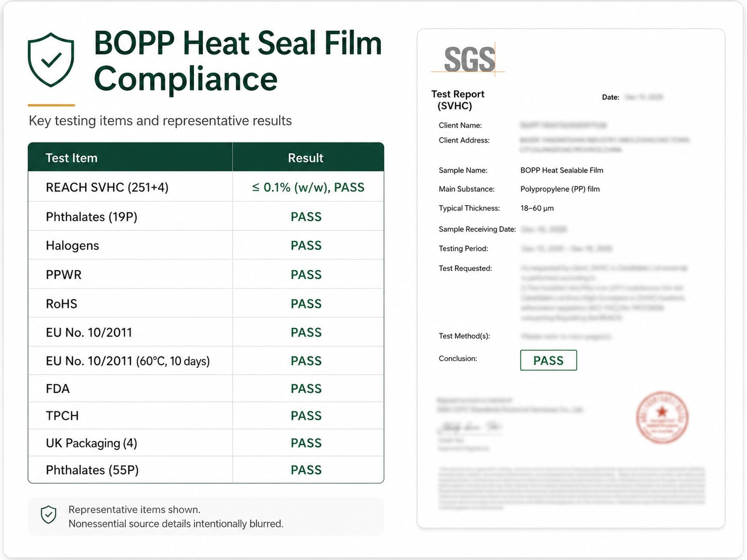Select 'EU No. 10/2011 (60°C, 10 days)' item

tap(127, 361)
